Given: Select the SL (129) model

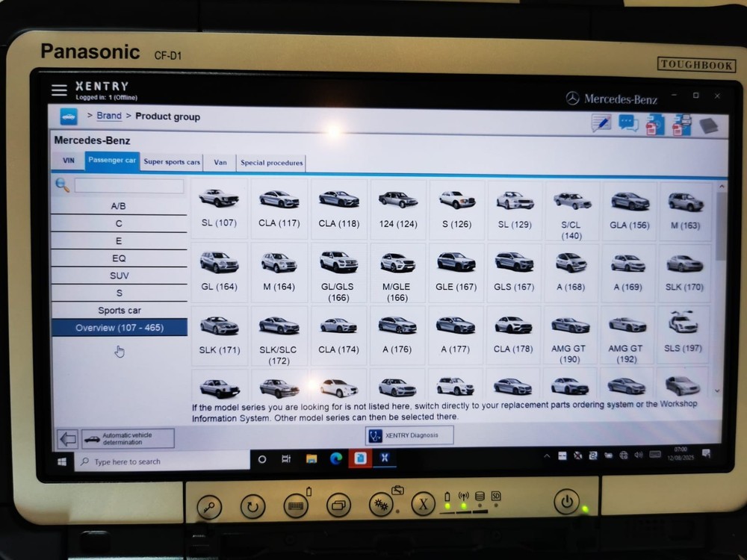Looking at the screenshot, I should click(x=515, y=211).
